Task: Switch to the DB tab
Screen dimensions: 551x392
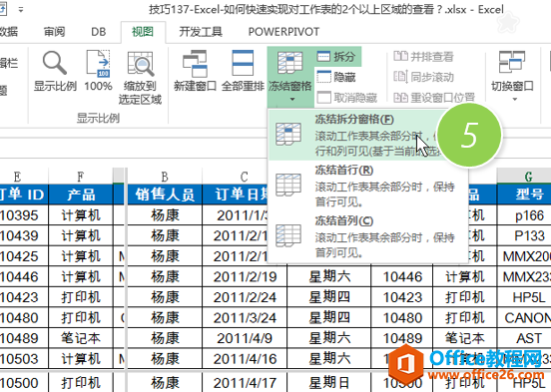Action: pos(99,32)
